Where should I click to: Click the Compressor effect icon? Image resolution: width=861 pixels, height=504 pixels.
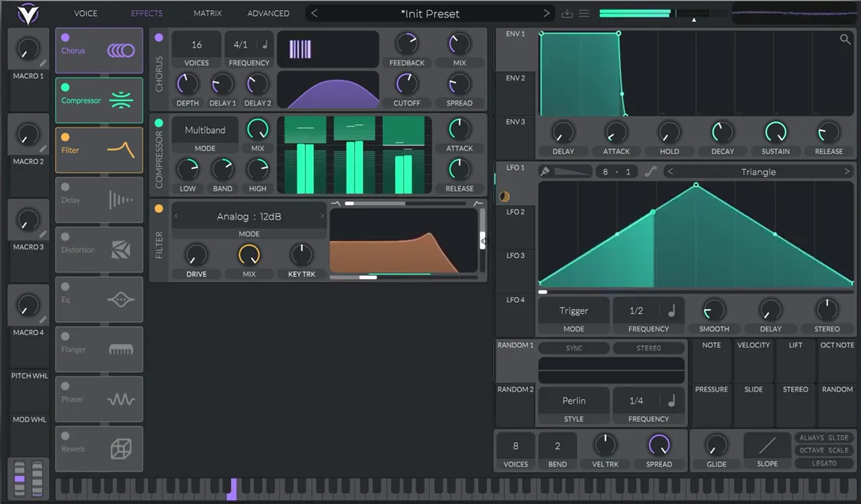pos(121,100)
